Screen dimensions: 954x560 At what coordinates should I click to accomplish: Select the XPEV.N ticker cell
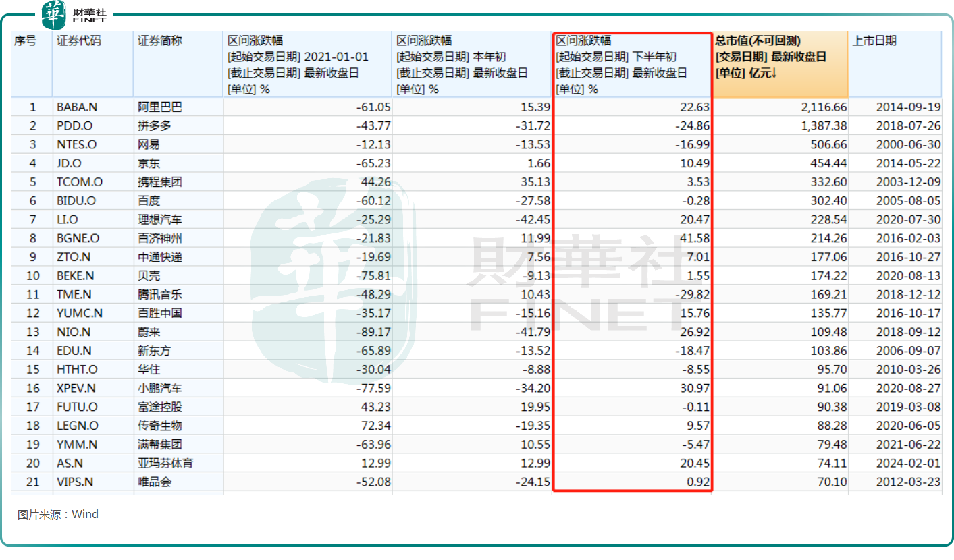coord(93,389)
